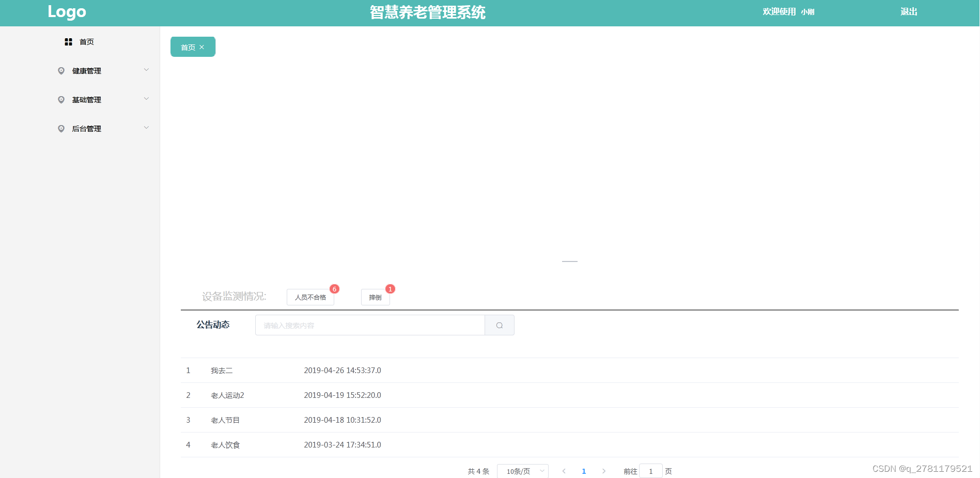This screenshot has height=478, width=980.
Task: Click the date 2019-04-26 14:53:37.0
Action: pyautogui.click(x=343, y=371)
